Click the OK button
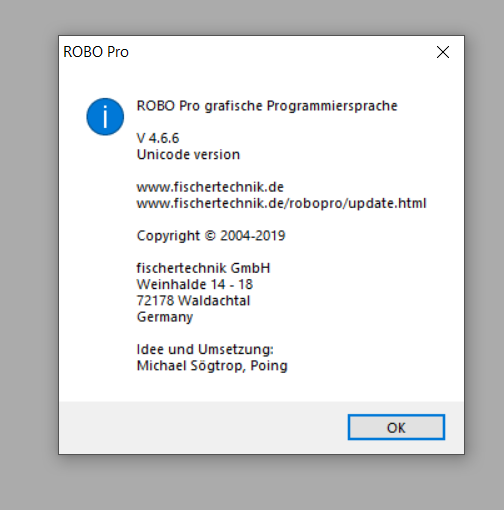The image size is (504, 510). point(396,427)
